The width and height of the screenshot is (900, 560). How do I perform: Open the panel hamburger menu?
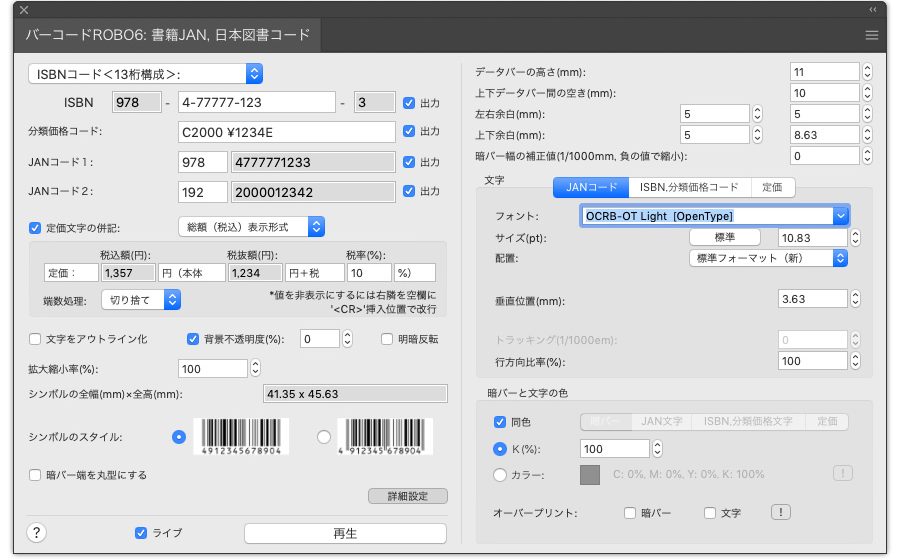tap(872, 35)
